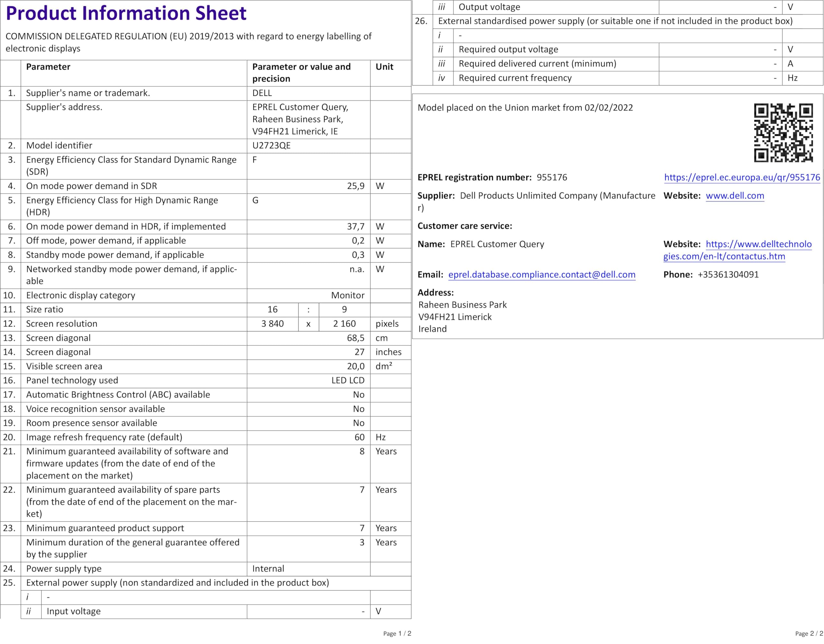Open the EPREL QR registration link

point(742,177)
